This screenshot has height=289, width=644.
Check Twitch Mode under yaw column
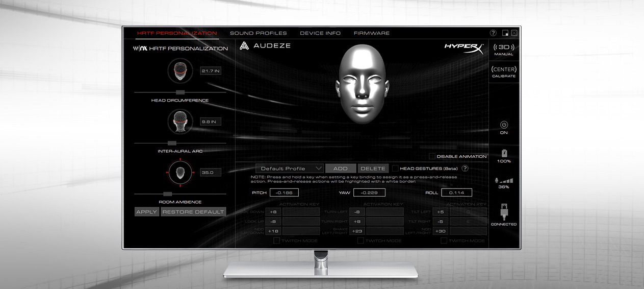[x=360, y=240]
